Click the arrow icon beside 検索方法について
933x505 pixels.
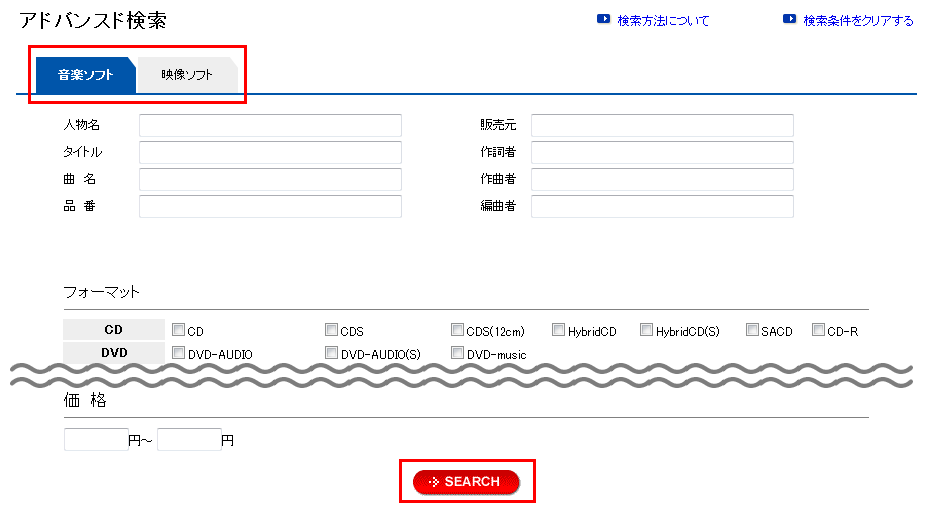pyautogui.click(x=603, y=19)
